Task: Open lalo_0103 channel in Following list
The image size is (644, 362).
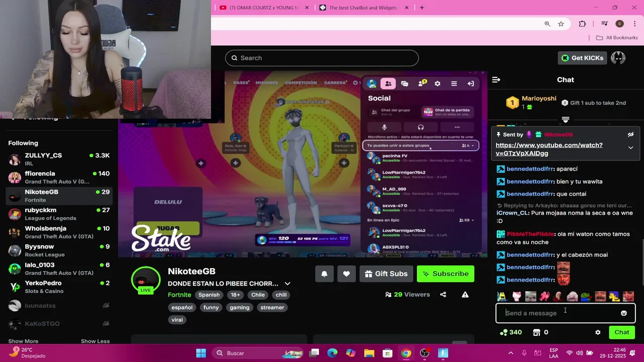Action: pyautogui.click(x=60, y=269)
